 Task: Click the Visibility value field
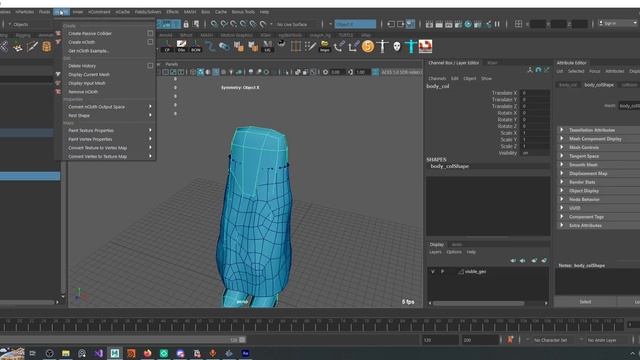click(535, 153)
